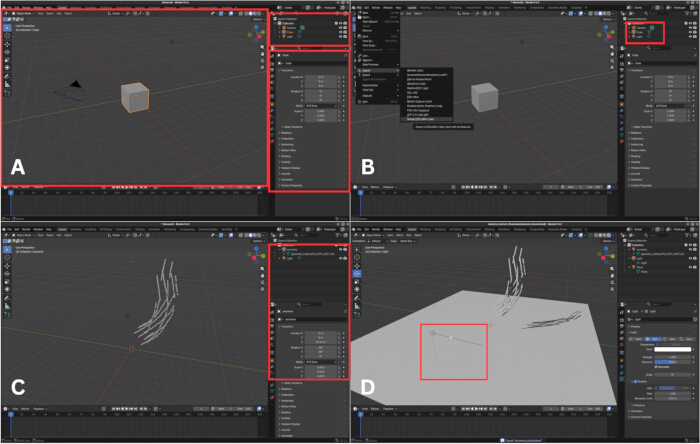The height and width of the screenshot is (444, 700).
Task: Toggle the Shadow checkbox in panel D
Action: point(635,382)
